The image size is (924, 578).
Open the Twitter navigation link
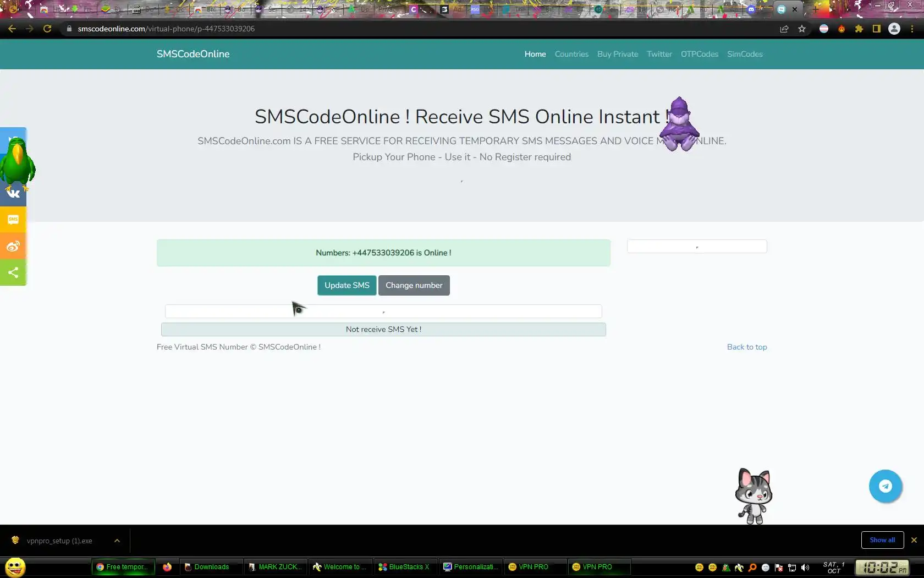[659, 54]
